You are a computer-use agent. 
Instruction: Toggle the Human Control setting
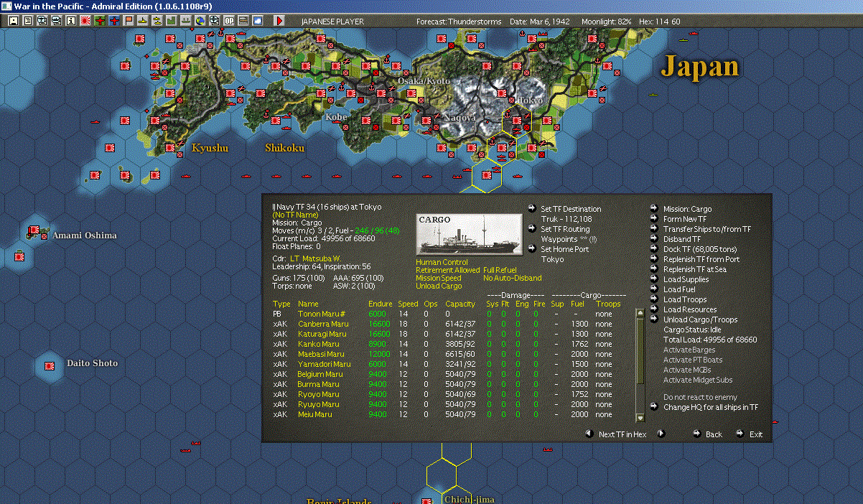click(442, 262)
